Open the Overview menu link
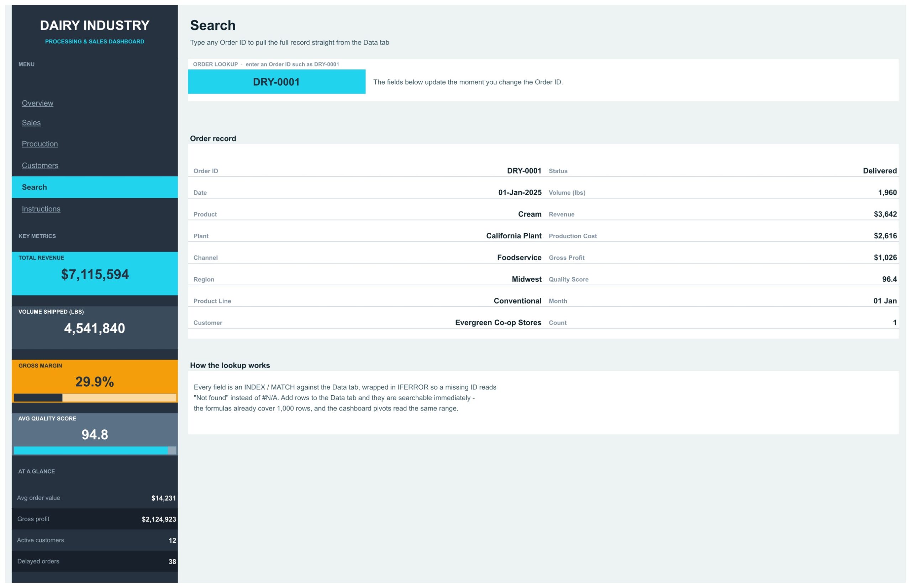Screen dimensions: 911x588 pos(37,103)
